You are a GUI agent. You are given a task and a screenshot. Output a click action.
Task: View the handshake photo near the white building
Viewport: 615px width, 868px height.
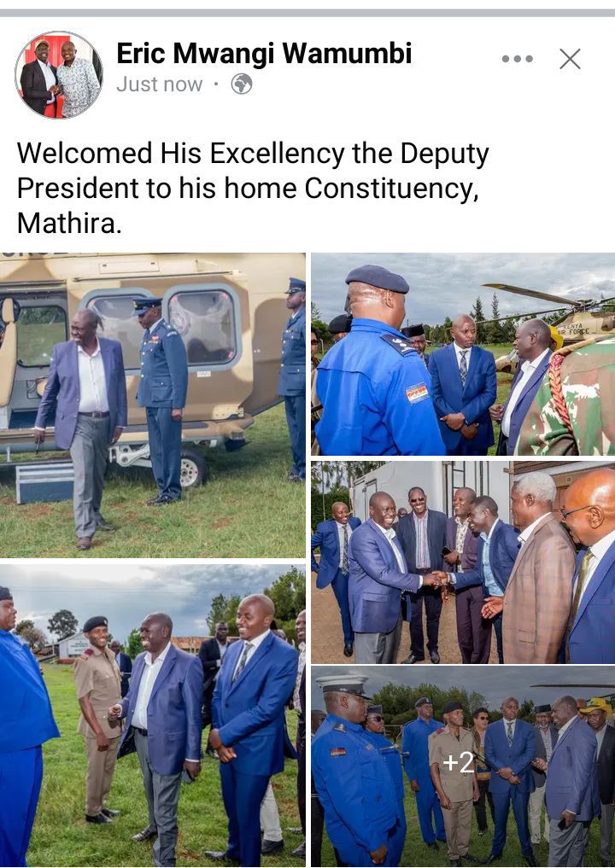pyautogui.click(x=463, y=562)
